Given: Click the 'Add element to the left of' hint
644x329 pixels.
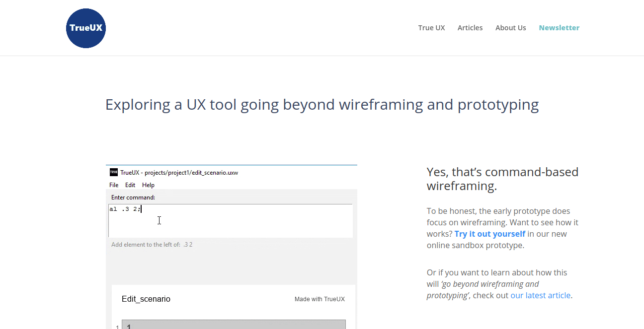Looking at the screenshot, I should pos(152,245).
